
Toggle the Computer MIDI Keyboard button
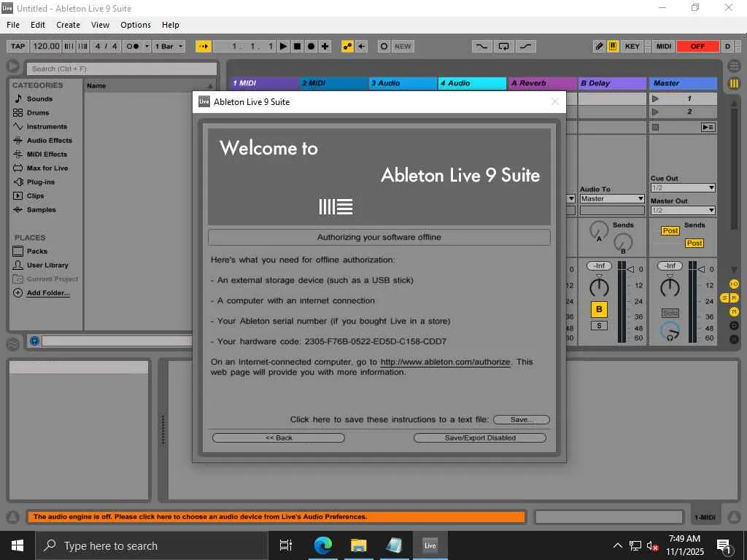[x=613, y=46]
